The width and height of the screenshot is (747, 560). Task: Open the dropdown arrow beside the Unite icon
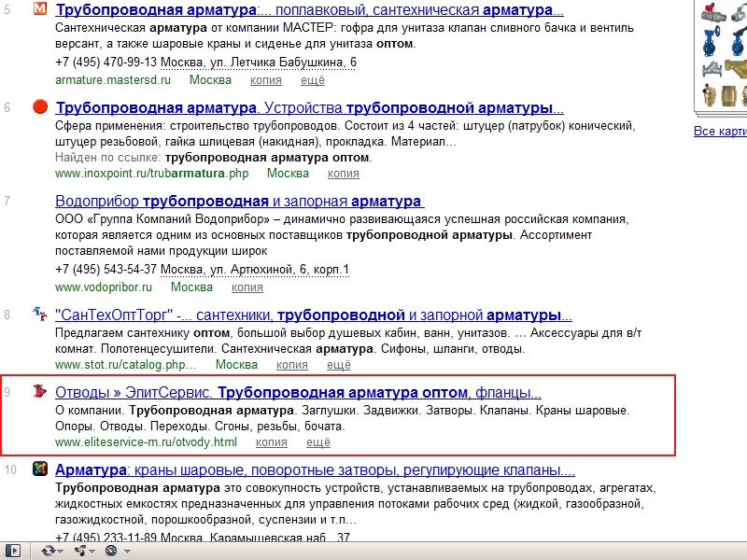click(92, 552)
